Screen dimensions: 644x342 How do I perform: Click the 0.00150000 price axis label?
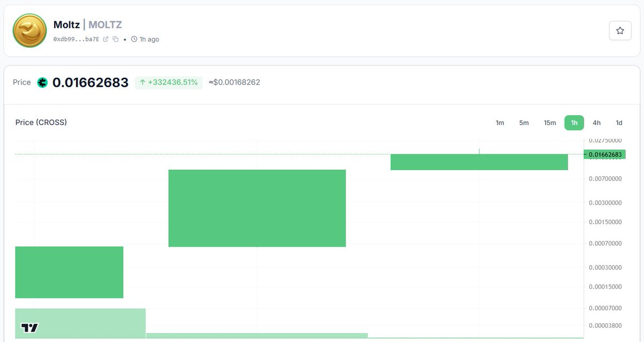point(605,222)
